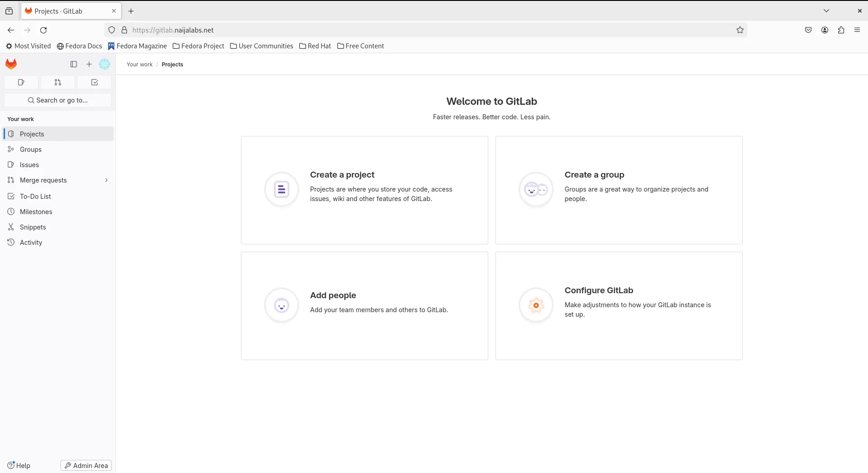Open Snippets in the sidebar

(58, 227)
